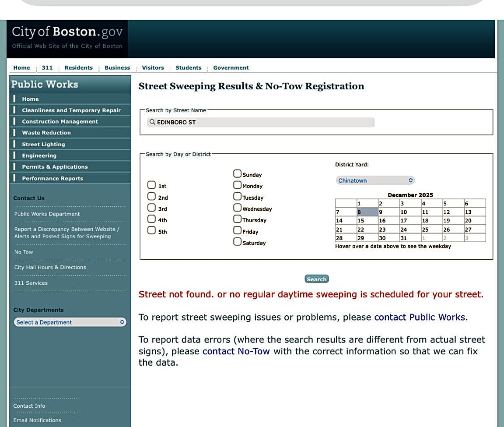Select December 16 in the calendar
The width and height of the screenshot is (504, 427).
(387, 221)
